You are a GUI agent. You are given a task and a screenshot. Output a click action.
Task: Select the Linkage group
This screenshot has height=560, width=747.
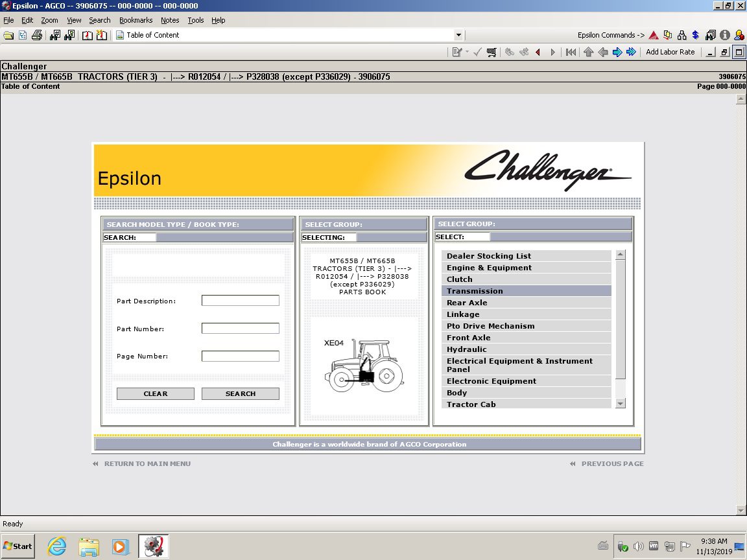click(526, 314)
